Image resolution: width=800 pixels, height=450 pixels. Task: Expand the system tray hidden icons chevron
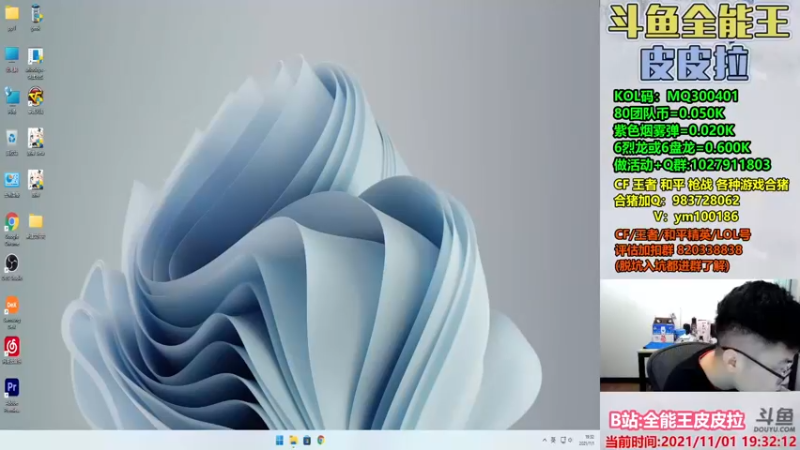tap(544, 440)
